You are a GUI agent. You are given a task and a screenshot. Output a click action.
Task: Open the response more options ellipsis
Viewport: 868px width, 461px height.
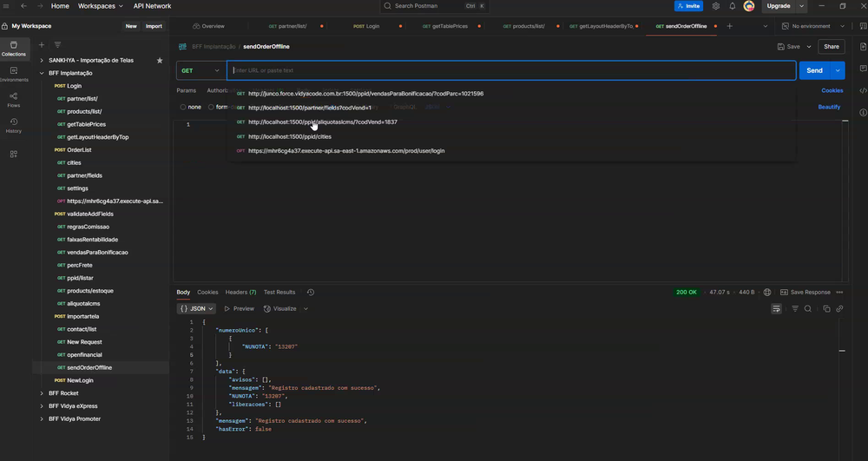click(839, 293)
